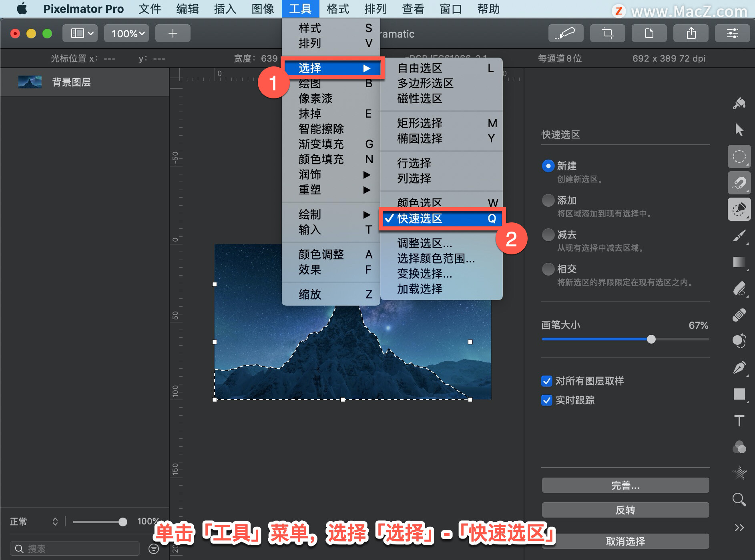Toggle the 对所有图层取样 checkbox
This screenshot has height=560, width=755.
pos(547,381)
